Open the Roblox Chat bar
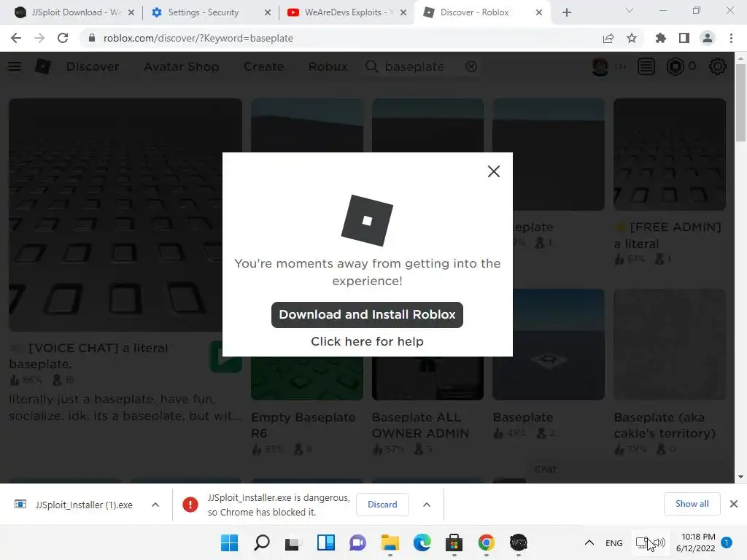Screen dimensions: 747x560 (x=629, y=470)
